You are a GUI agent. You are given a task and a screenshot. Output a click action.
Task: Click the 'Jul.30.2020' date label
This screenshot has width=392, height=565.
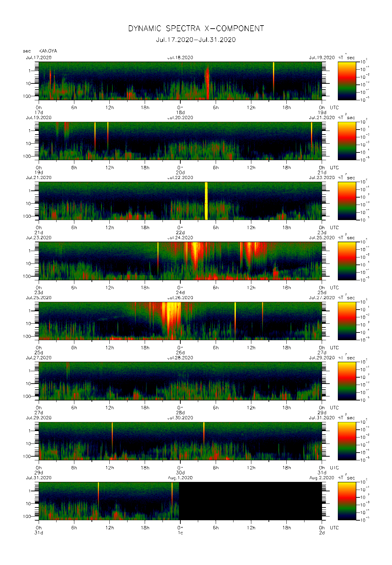click(180, 418)
